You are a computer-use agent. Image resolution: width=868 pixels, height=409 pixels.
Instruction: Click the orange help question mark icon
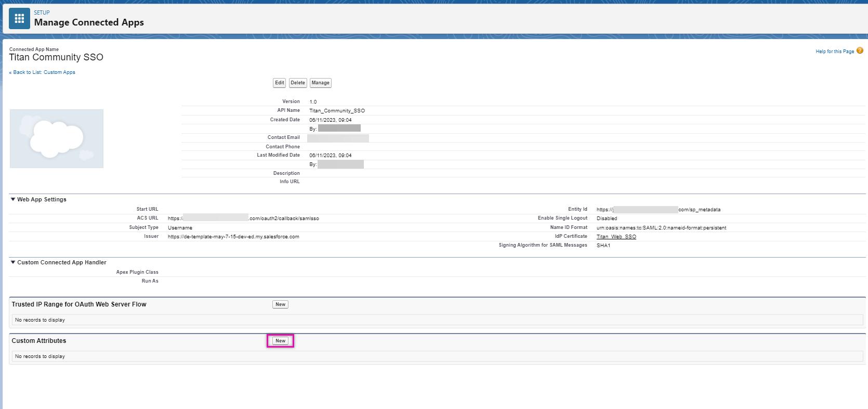860,50
